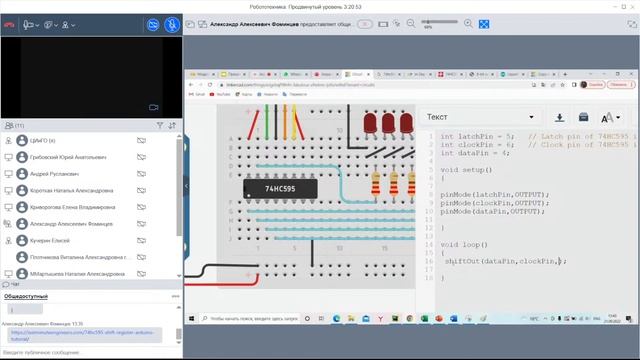Viewport: 640px width, 360px height.
Task: Click the shared screen zoom slider
Action: click(x=440, y=22)
